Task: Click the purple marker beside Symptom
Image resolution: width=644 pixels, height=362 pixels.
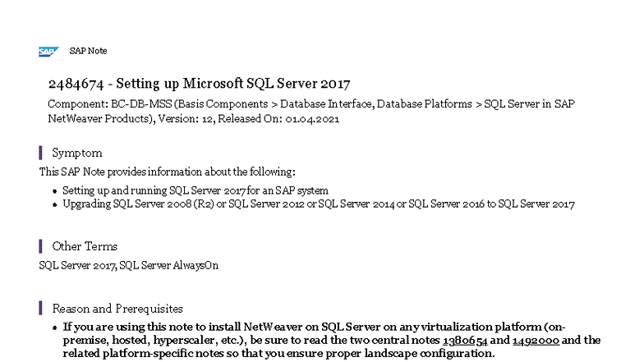Action: (x=40, y=153)
